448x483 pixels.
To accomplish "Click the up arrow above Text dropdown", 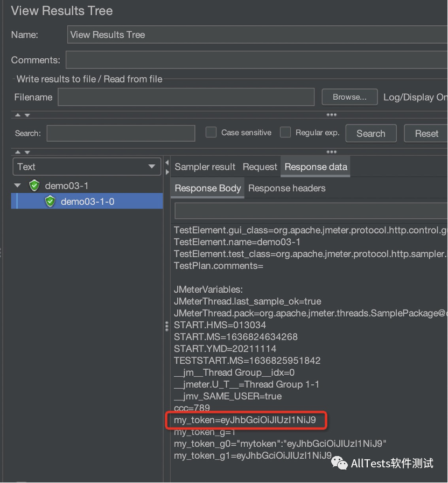I will (x=18, y=152).
